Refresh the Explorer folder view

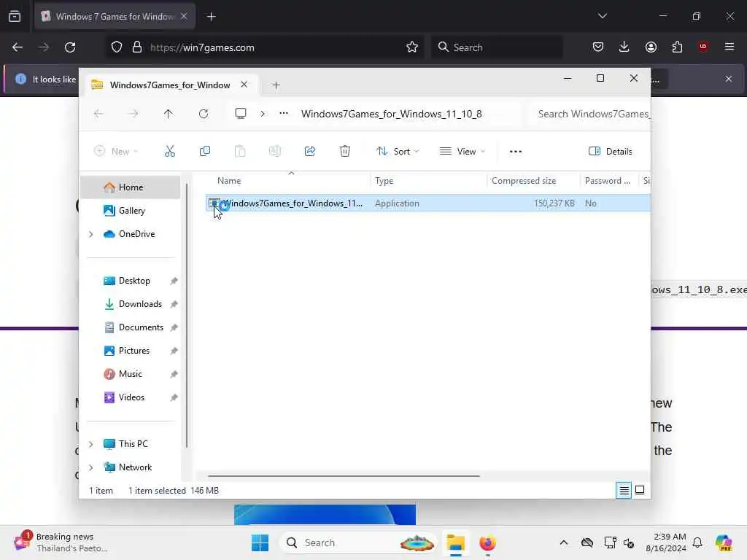[204, 114]
